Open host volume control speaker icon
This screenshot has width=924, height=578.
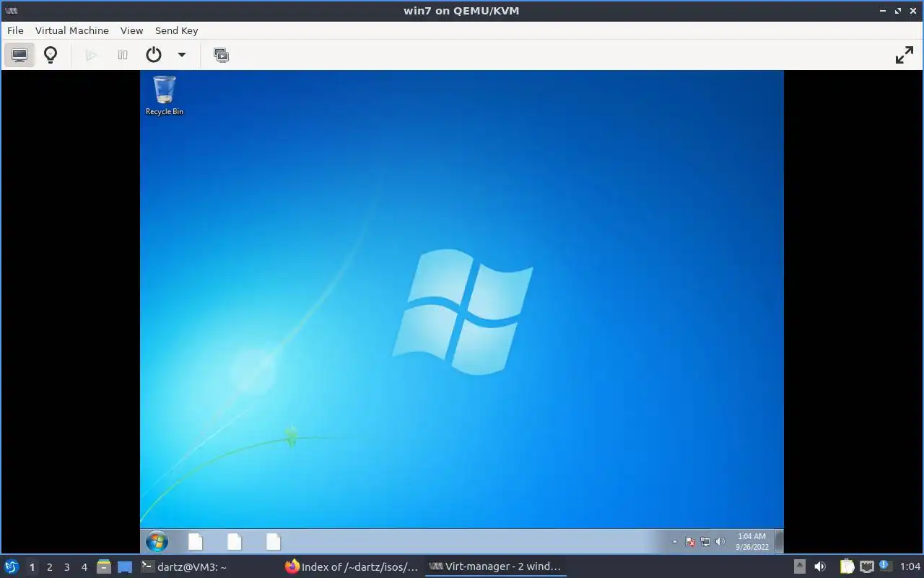point(820,567)
